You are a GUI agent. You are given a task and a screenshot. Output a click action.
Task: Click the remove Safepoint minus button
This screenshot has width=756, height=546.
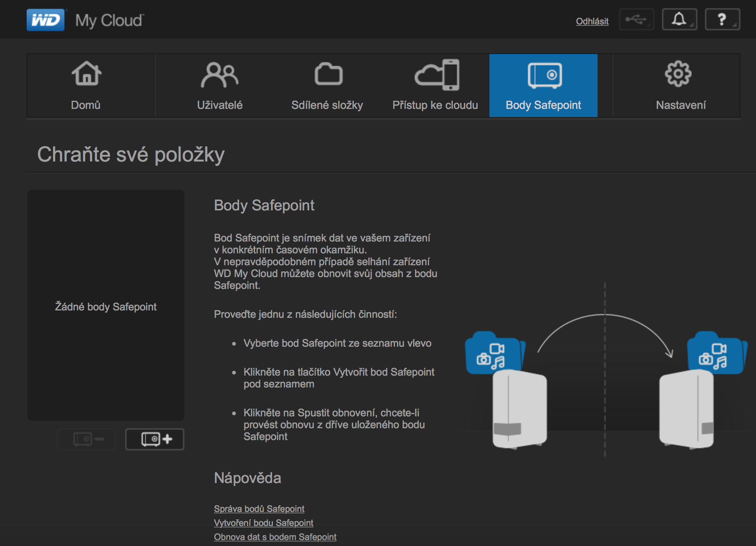coord(87,439)
